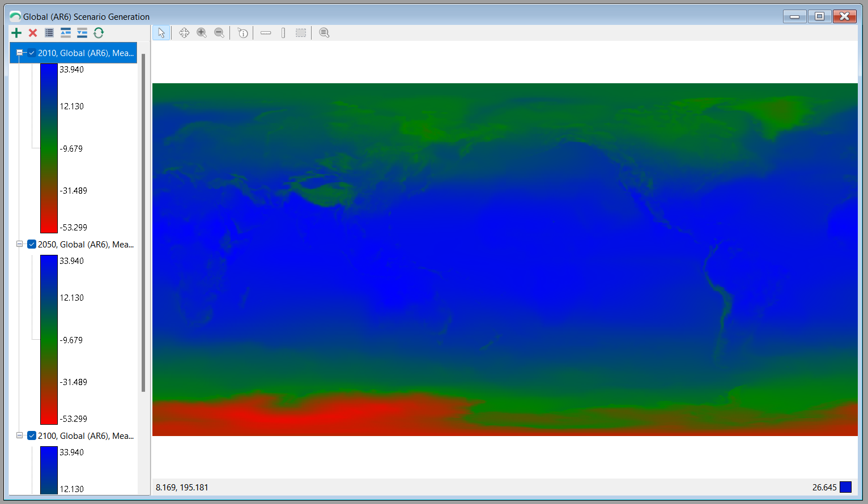Collapse the 2050 Global (AR6) tree node
868x504 pixels.
click(x=19, y=244)
